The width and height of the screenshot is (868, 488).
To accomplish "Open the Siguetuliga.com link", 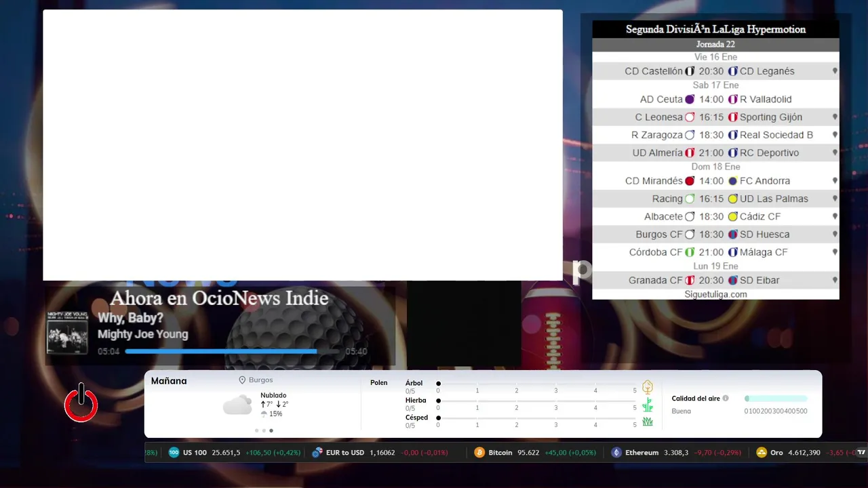I will pos(715,294).
